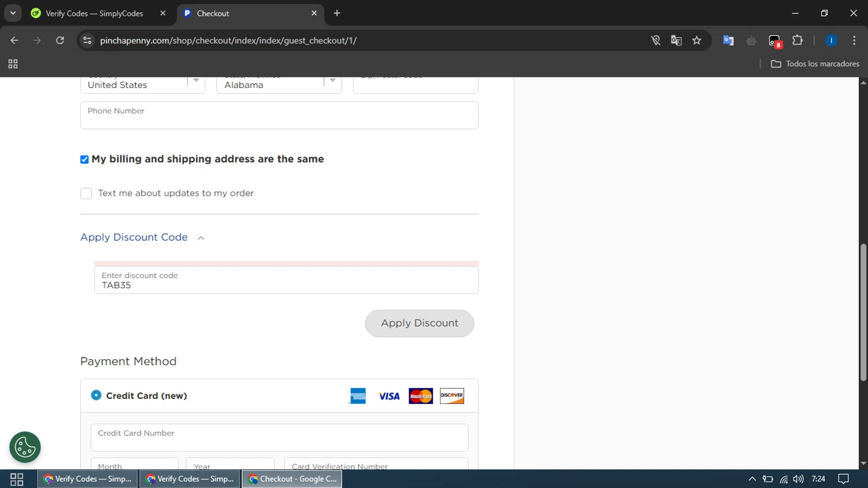This screenshot has width=868, height=488.
Task: Uncheck billing and shipping address same
Action: pos(84,159)
